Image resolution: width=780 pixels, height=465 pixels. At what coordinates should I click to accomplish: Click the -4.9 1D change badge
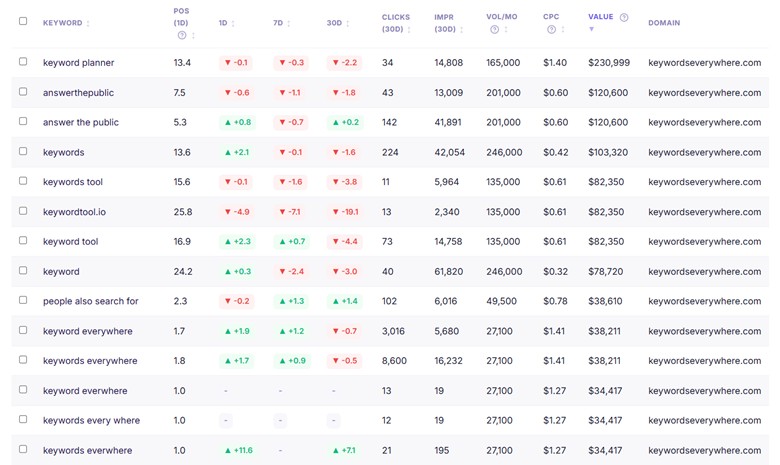coord(236,212)
